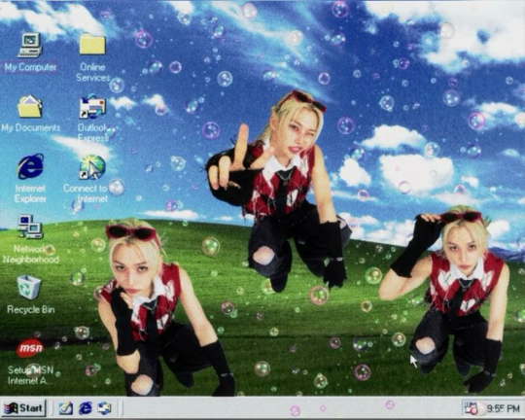This screenshot has width=525, height=420.
Task: Click the 'Network Neighborhood' icon label
Action: tap(31, 254)
